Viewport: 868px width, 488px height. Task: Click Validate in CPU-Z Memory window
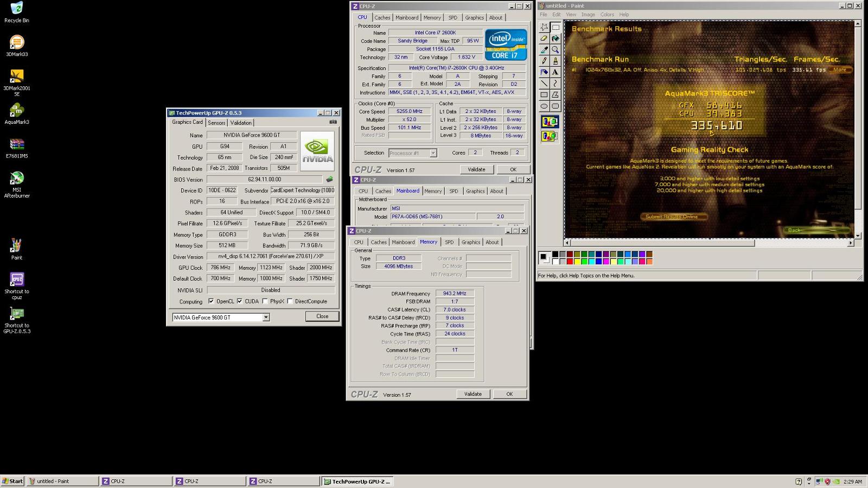pos(473,394)
